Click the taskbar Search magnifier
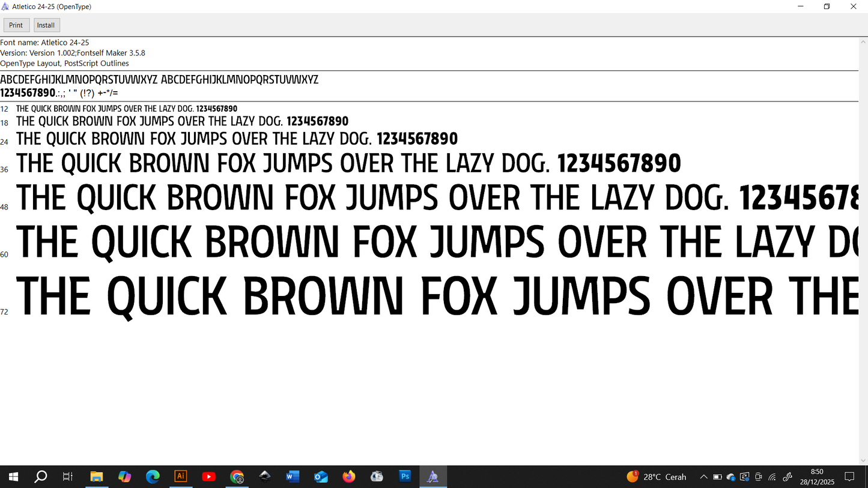Image resolution: width=868 pixels, height=488 pixels. tap(40, 477)
